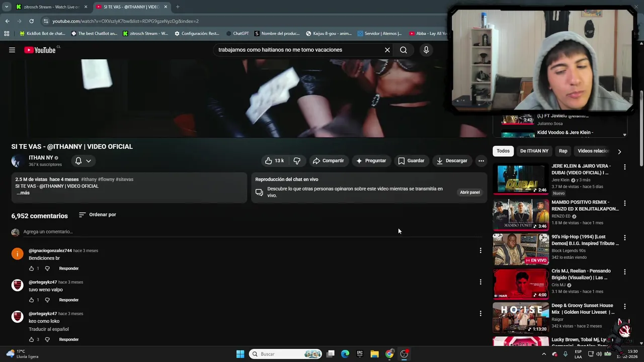Viewport: 644px width, 362px height.
Task: Dislike the SI TE VAS video
Action: click(297, 161)
